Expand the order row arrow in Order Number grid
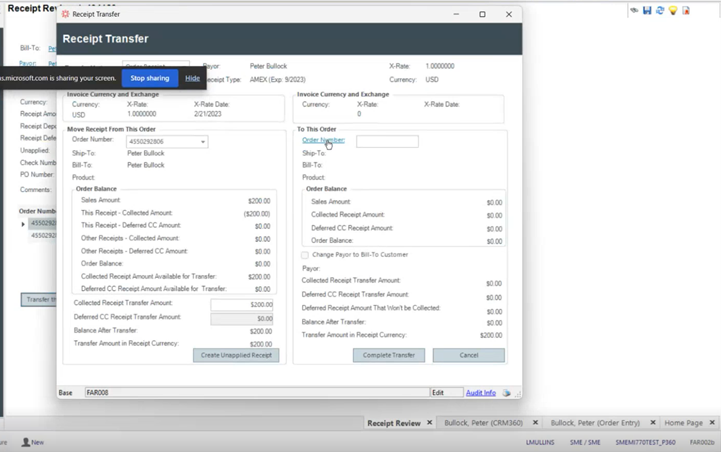Screen dimensions: 721x452 point(24,224)
